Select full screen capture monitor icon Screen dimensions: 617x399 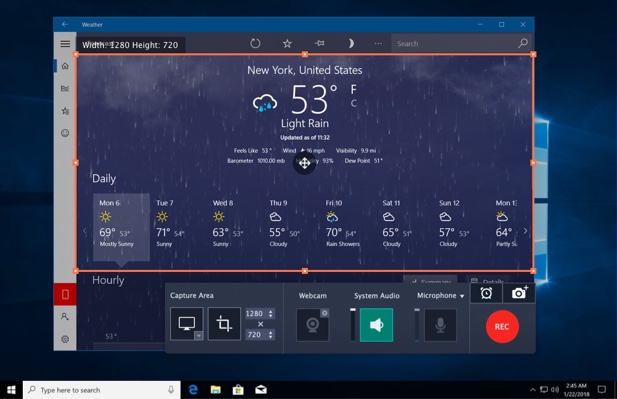point(187,323)
